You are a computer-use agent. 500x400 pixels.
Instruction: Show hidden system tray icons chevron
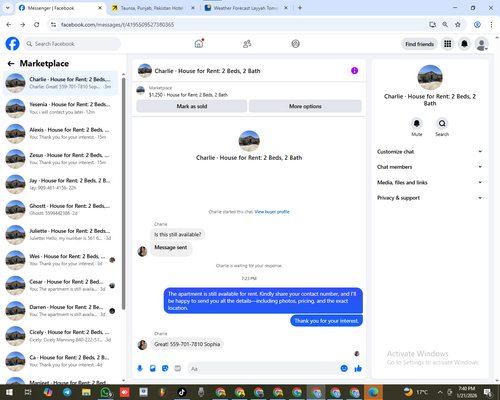(440, 392)
